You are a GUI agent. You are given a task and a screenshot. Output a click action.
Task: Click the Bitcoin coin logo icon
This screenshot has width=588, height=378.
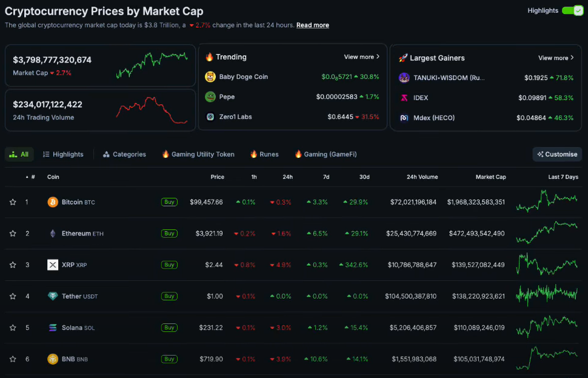[x=53, y=202]
